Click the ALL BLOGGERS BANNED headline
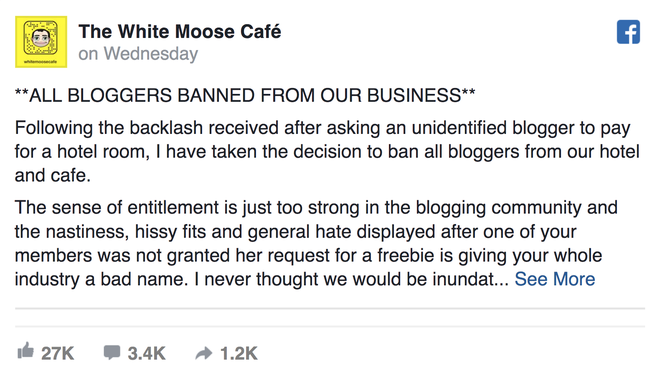 245,95
